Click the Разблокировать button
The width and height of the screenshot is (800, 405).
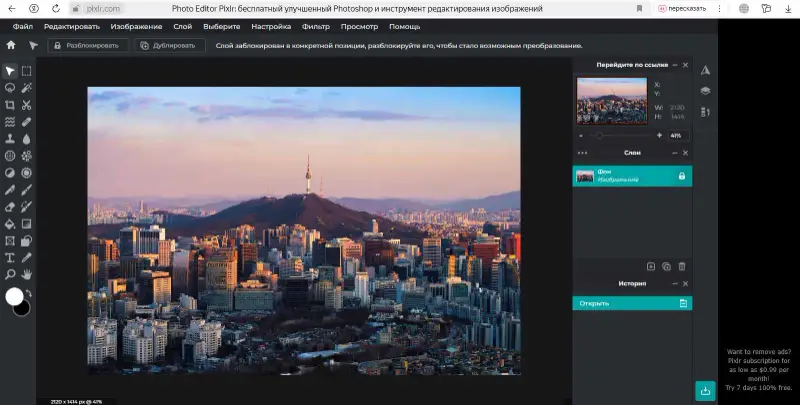click(x=88, y=45)
